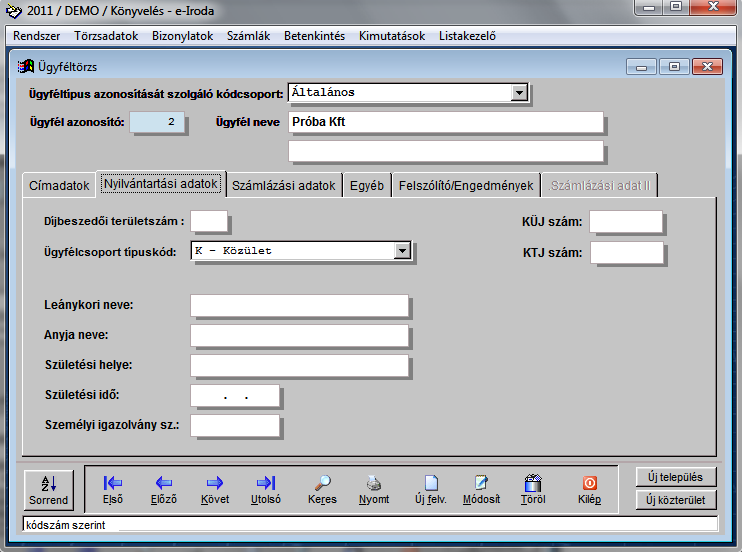Advance to next record with Követ
This screenshot has height=552, width=742.
coord(215,483)
